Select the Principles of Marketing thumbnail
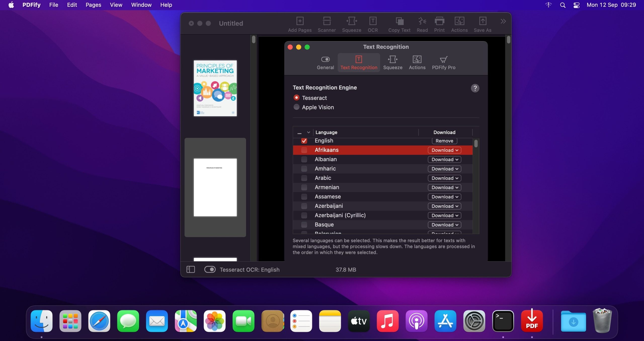Viewport: 644px width, 341px height. 215,88
